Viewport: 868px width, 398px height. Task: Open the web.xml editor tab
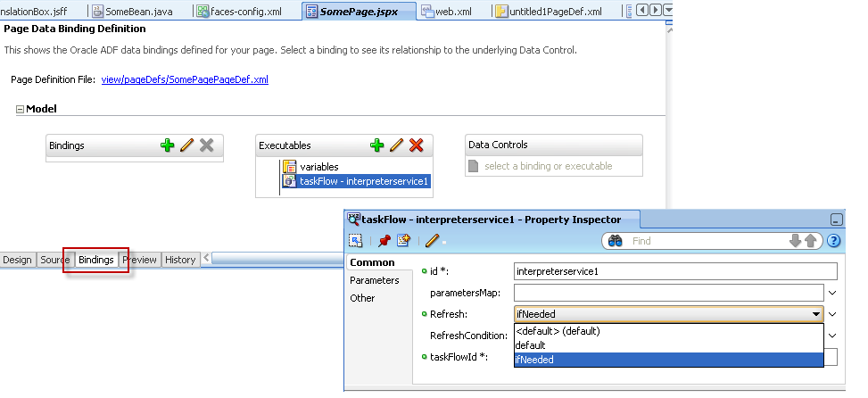tap(446, 11)
